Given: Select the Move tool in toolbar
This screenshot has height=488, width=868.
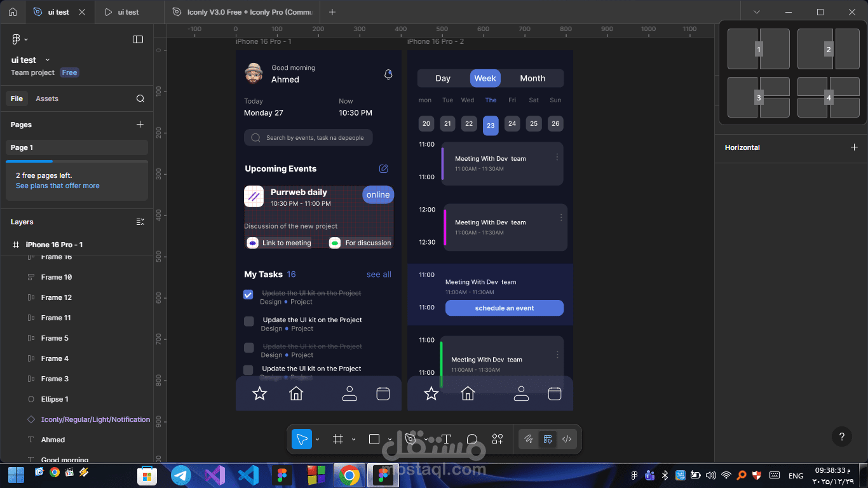Looking at the screenshot, I should 302,439.
